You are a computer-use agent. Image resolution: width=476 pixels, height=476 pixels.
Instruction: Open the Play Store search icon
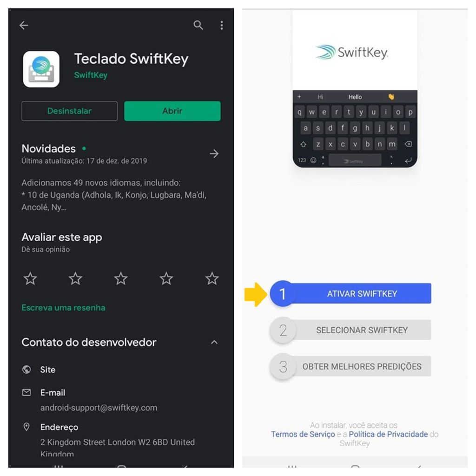click(x=198, y=25)
